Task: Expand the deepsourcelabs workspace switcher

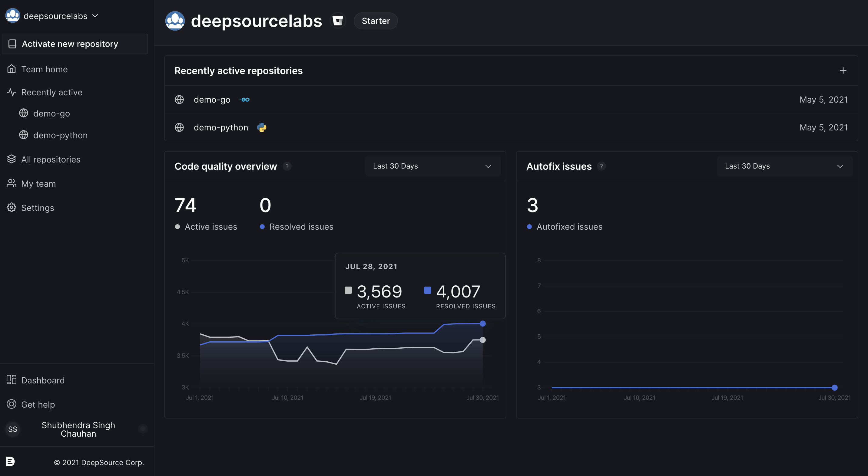Action: coord(95,15)
